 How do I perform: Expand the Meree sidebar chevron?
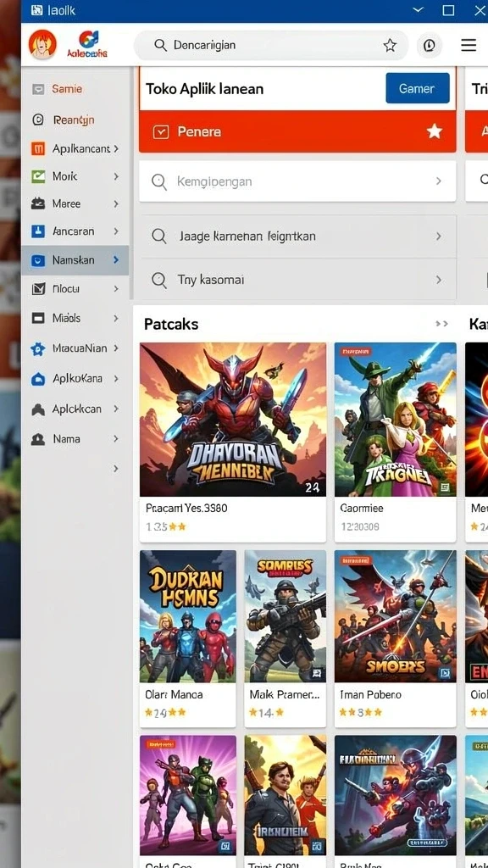coord(116,203)
